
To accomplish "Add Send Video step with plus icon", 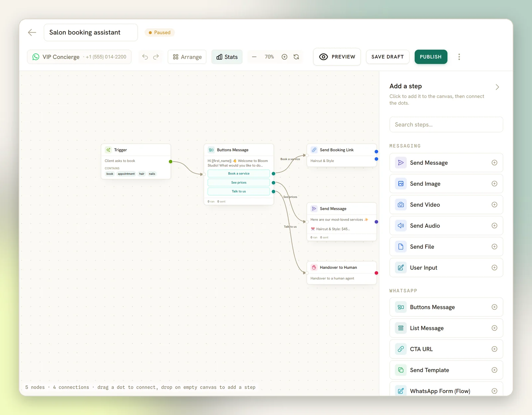I will 494,204.
